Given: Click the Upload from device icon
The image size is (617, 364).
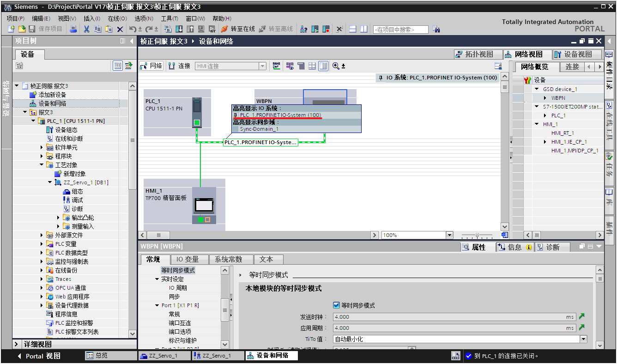Looking at the screenshot, I should point(190,29).
